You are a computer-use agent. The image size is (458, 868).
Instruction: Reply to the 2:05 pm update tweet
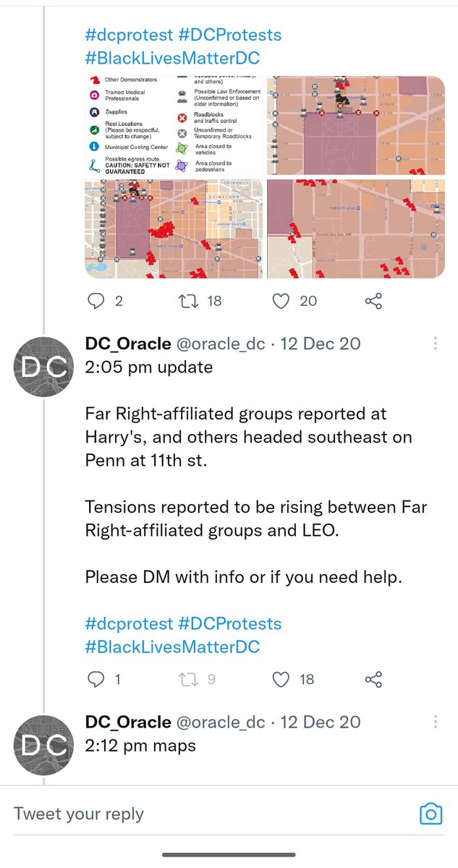pyautogui.click(x=96, y=679)
